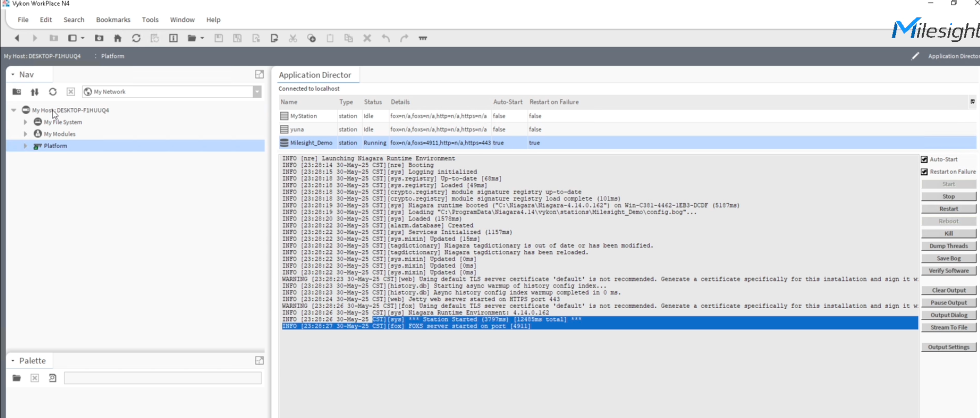
Task: Click the Refresh icon in toolbar
Action: tap(136, 38)
